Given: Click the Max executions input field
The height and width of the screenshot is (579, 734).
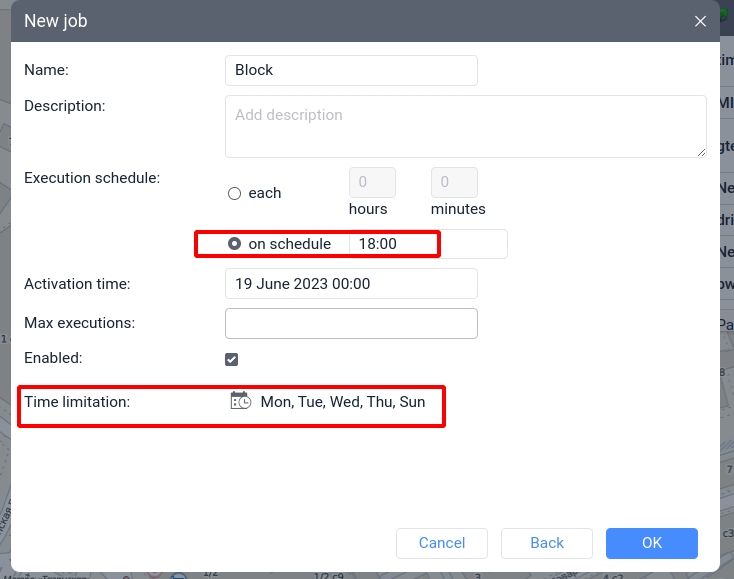Looking at the screenshot, I should point(351,323).
